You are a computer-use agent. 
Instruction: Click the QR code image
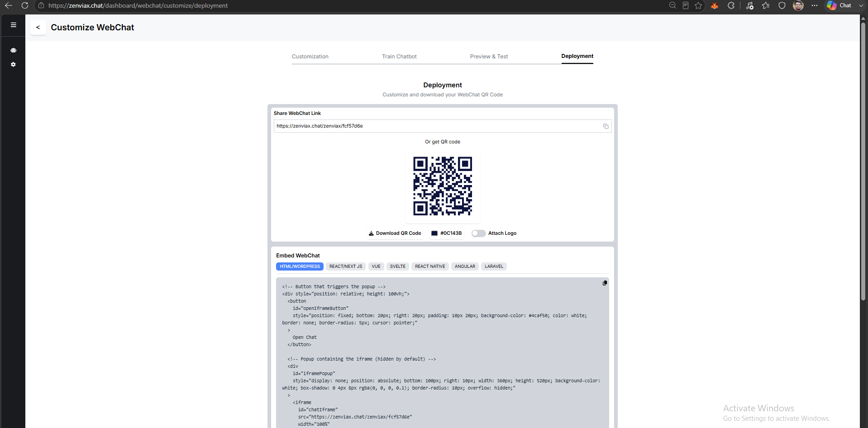coord(443,186)
